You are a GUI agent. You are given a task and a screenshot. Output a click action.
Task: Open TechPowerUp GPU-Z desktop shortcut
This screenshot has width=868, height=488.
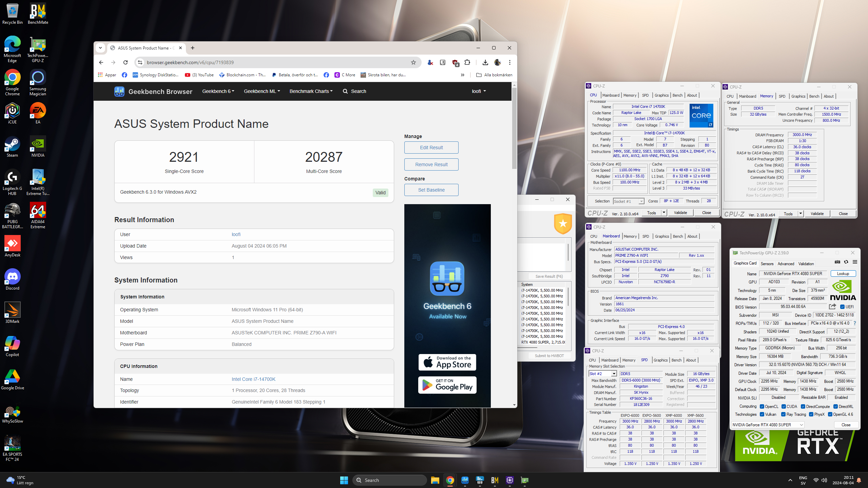click(38, 50)
